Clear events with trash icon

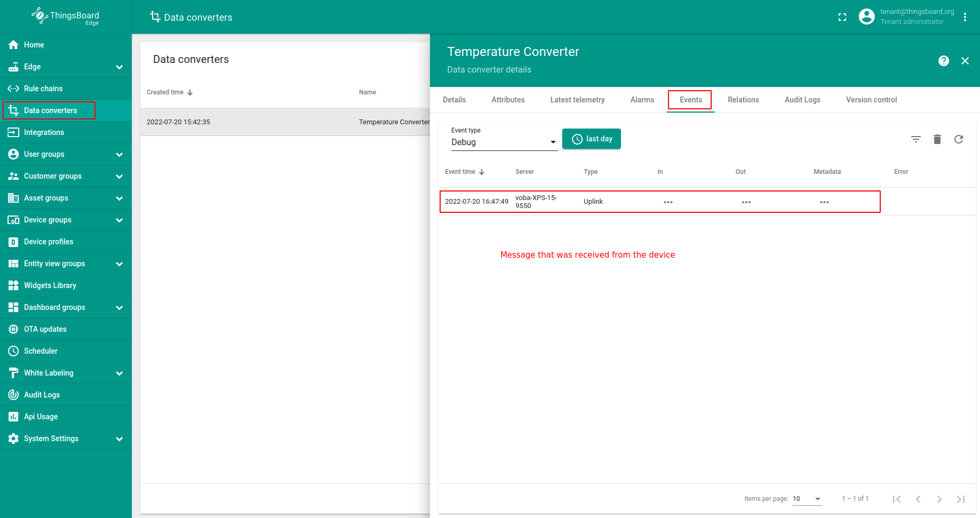click(x=937, y=139)
